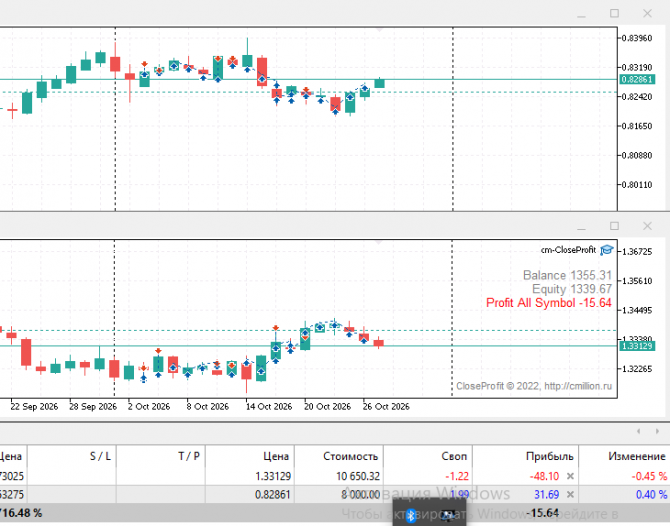Click the cm-CloseProfit expert advisor cap icon

point(607,250)
